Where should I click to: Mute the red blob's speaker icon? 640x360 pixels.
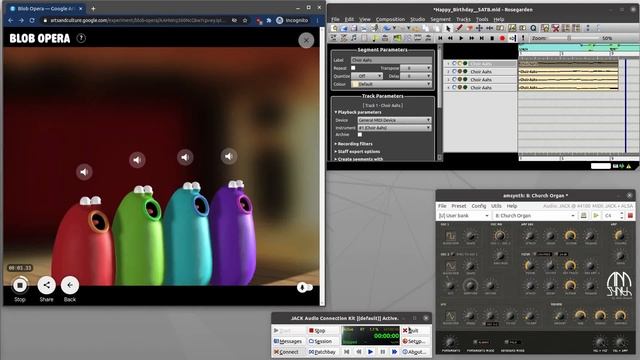pos(84,172)
